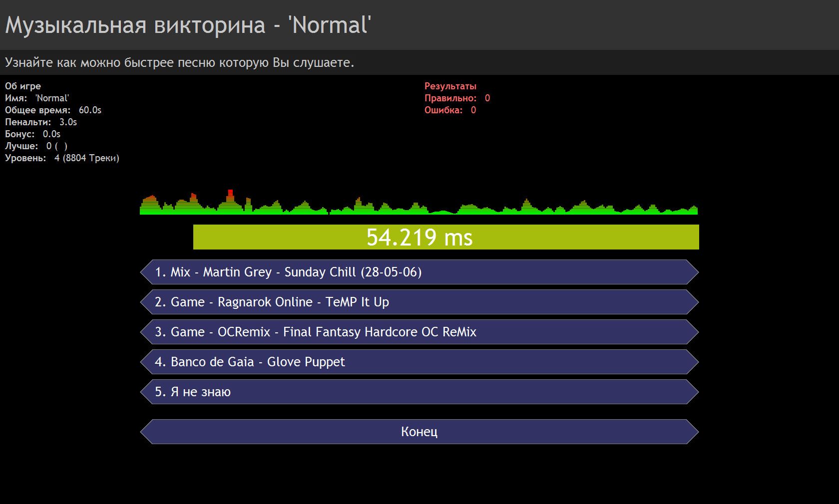Click answer 5 'Я не знаю'

point(419,392)
